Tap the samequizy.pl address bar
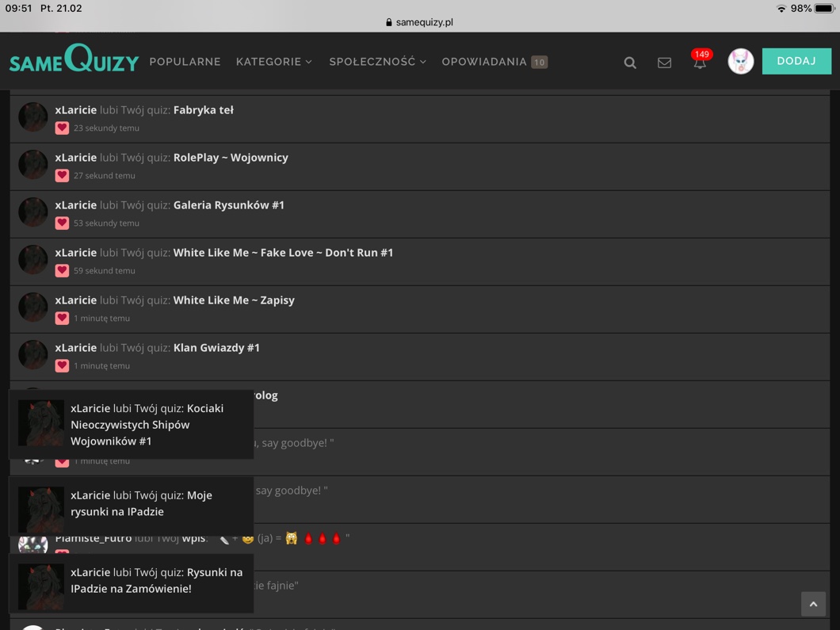Screen dimensions: 840x630 pyautogui.click(x=420, y=22)
